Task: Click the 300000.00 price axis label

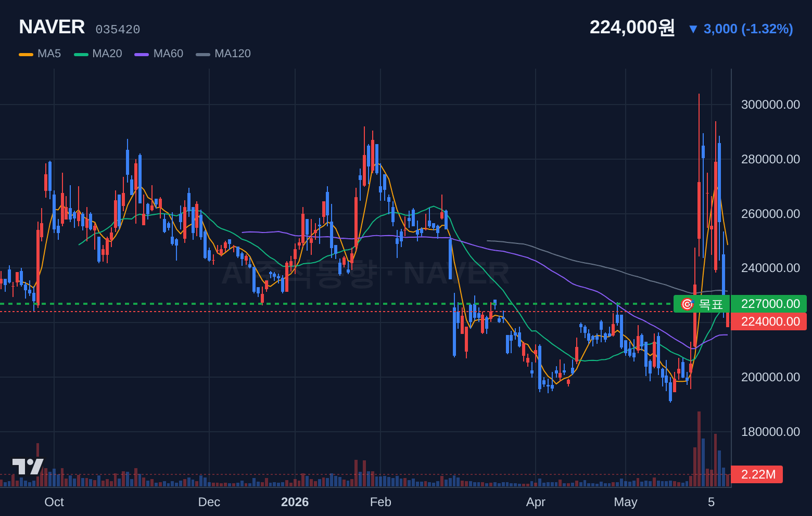Action: (x=770, y=105)
